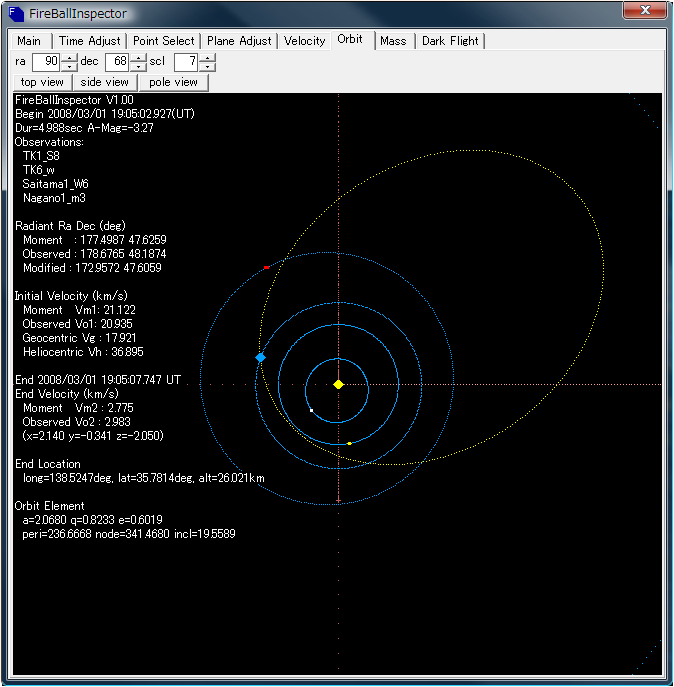
Task: Switch to Plane Adjust tab
Action: coord(239,41)
